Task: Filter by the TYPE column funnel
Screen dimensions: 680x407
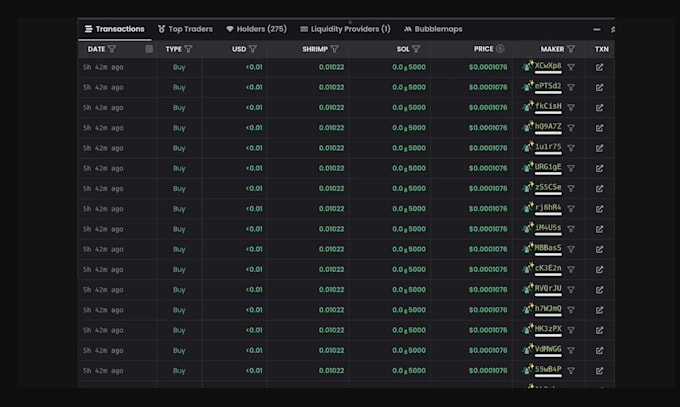Action: [188, 49]
